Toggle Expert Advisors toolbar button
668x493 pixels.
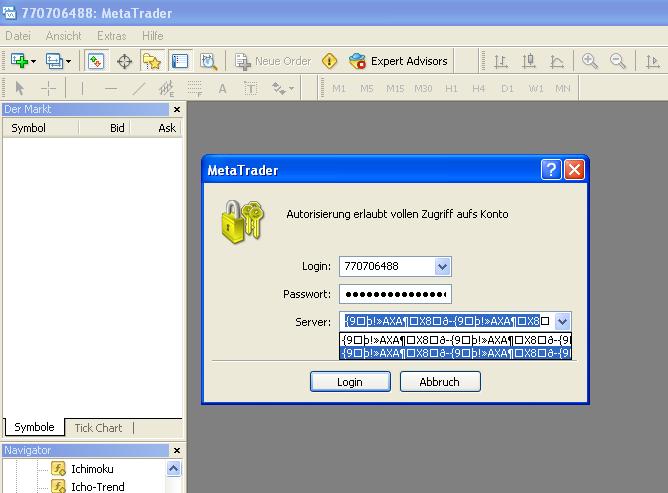pyautogui.click(x=398, y=61)
